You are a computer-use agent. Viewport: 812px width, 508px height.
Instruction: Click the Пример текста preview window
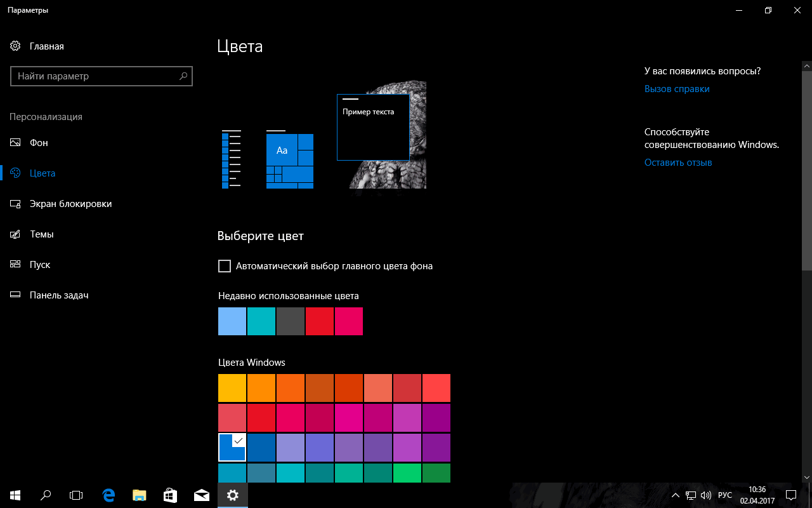[x=373, y=127]
